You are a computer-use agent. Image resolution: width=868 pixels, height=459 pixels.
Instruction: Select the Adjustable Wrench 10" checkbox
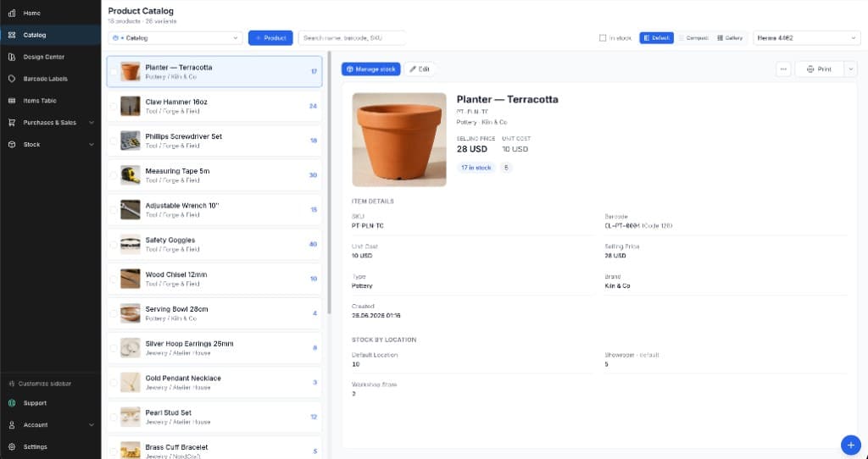click(114, 210)
